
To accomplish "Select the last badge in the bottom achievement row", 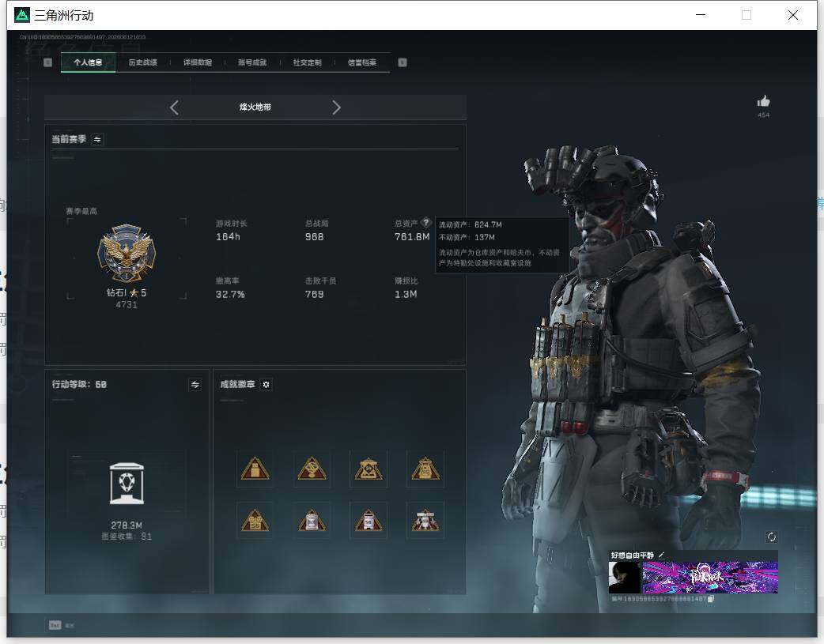I will (425, 521).
